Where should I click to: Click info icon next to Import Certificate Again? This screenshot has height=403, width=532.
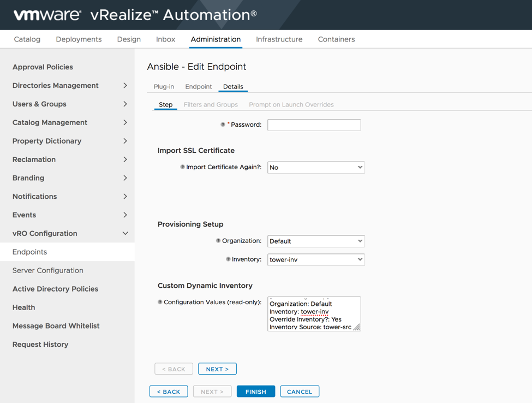[x=182, y=167]
